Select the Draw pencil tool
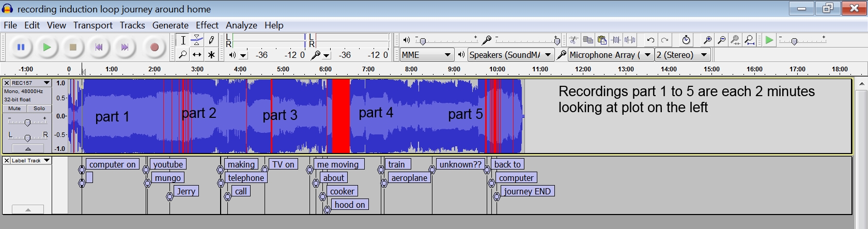The width and height of the screenshot is (868, 229). pos(211,40)
